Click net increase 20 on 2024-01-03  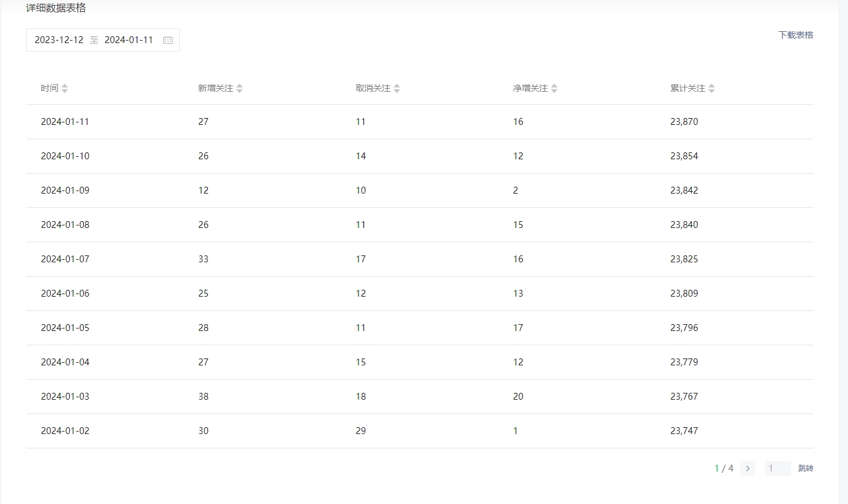[x=518, y=397]
